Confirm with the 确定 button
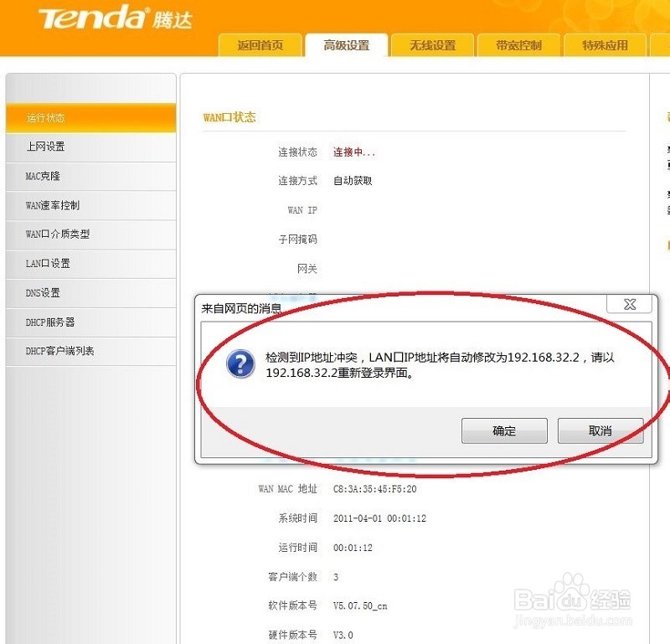Viewport: 670px width, 644px height. coord(504,430)
